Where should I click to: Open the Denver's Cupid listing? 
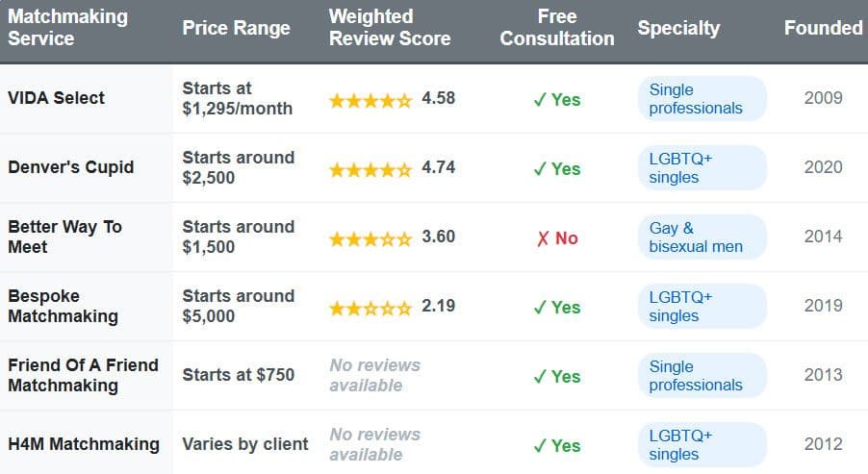tap(70, 166)
